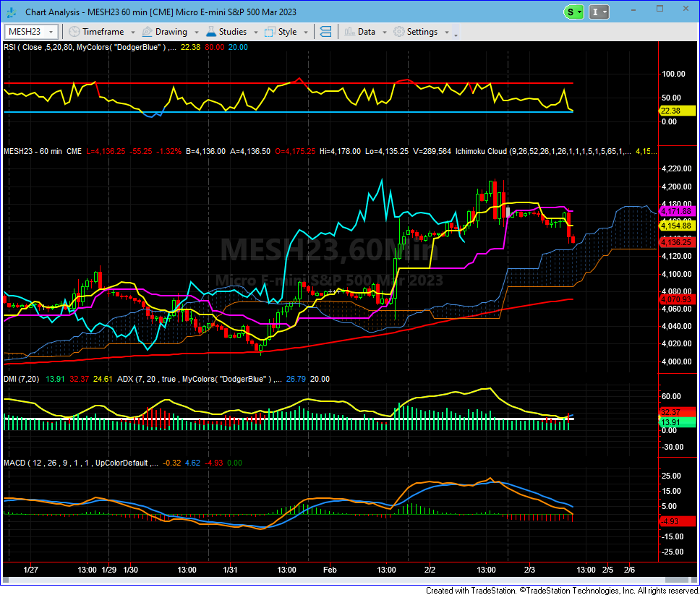Click the yellow 4,154.88 price tag
Image resolution: width=700 pixels, height=595 pixels.
[x=678, y=226]
